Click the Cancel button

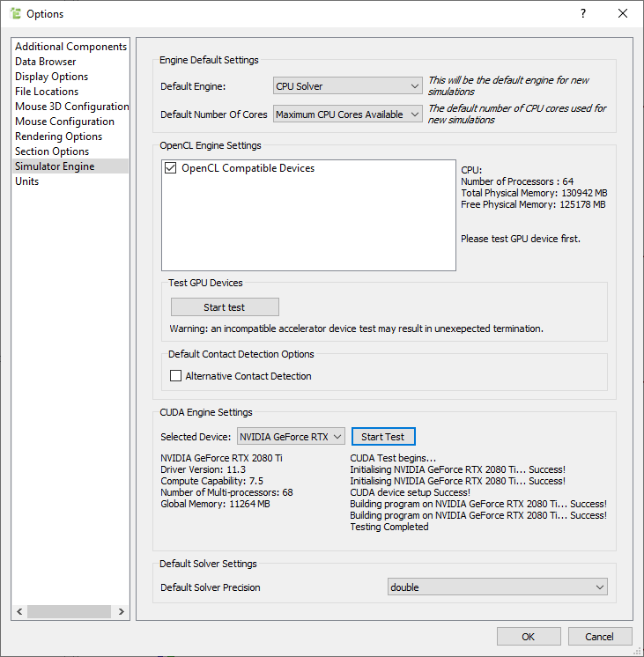click(600, 637)
